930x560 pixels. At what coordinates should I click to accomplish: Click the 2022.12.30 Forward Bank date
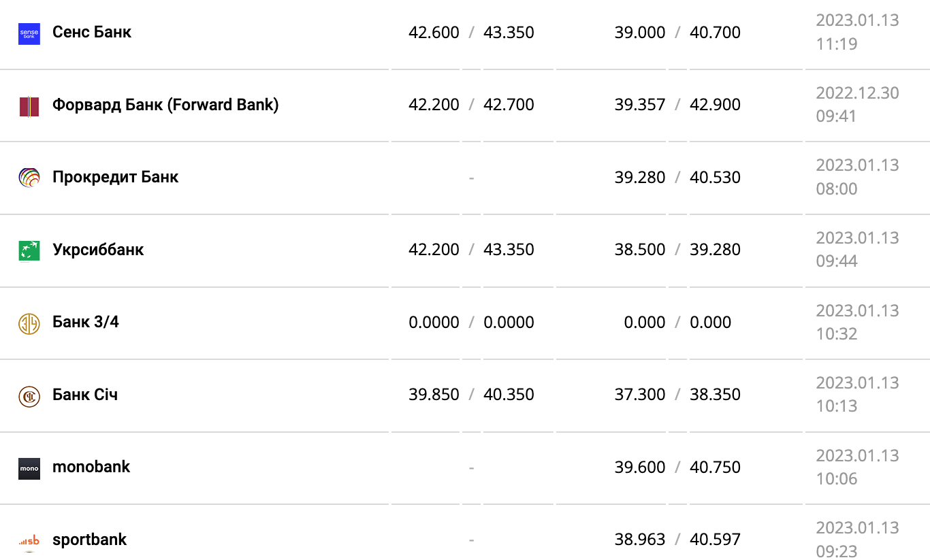857,93
